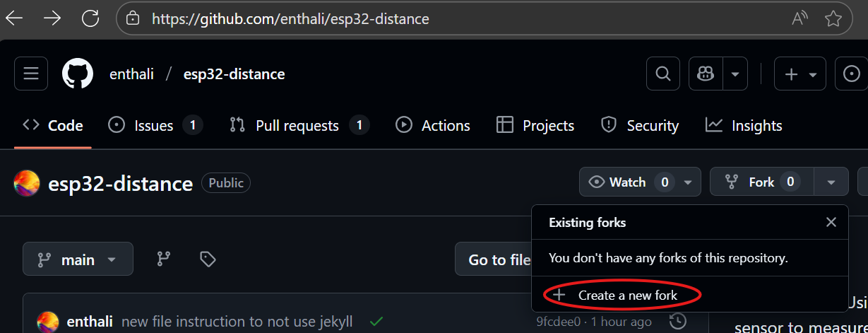868x333 pixels.
Task: Switch to the Issues tab
Action: [155, 126]
